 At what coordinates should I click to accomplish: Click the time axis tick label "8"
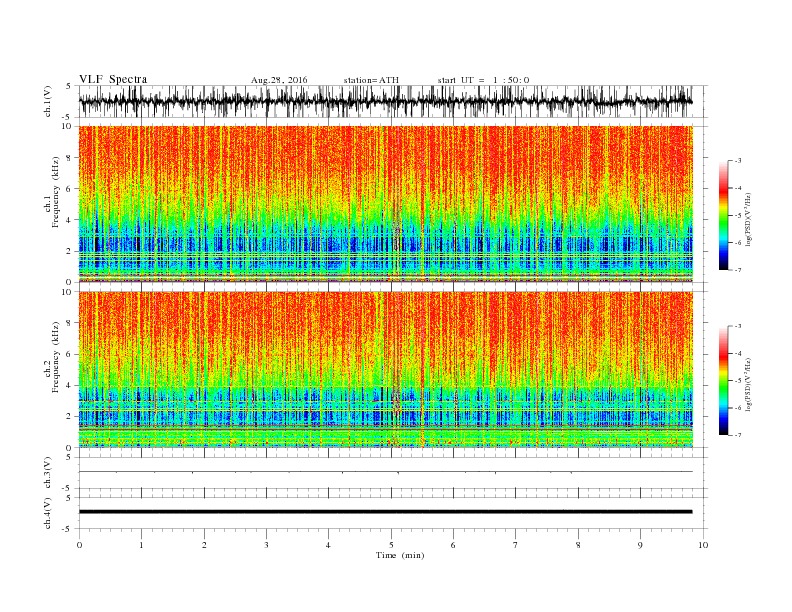[578, 545]
